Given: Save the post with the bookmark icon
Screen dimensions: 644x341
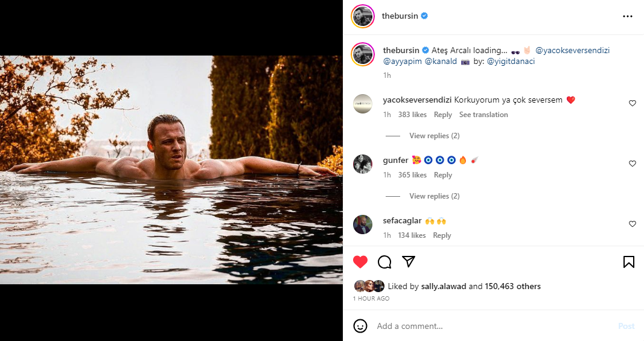Looking at the screenshot, I should point(628,262).
